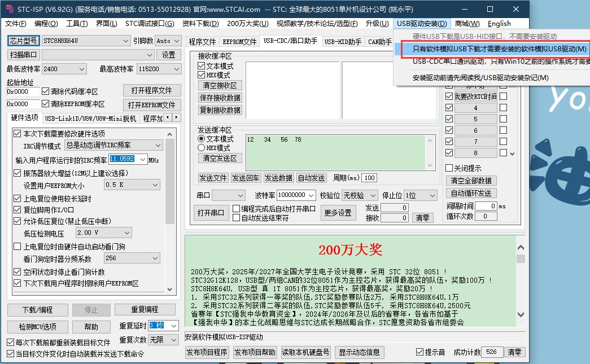Open the scan serial port dropdown
Viewport: 590px width, 364px height.
[x=98, y=55]
